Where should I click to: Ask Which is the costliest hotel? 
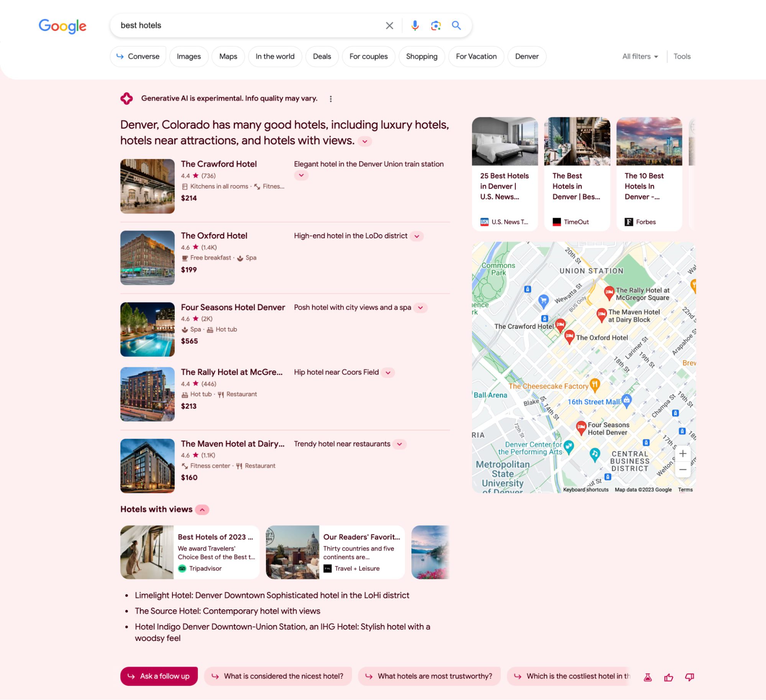click(569, 676)
